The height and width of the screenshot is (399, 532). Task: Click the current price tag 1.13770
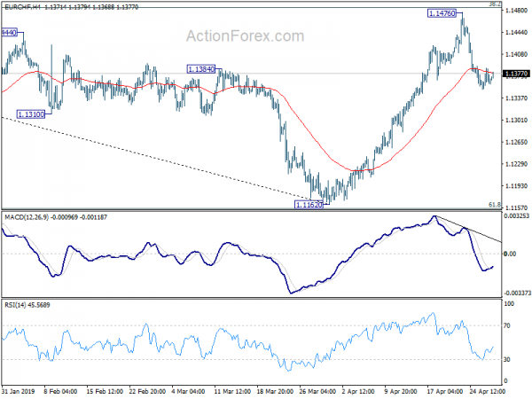click(x=516, y=74)
